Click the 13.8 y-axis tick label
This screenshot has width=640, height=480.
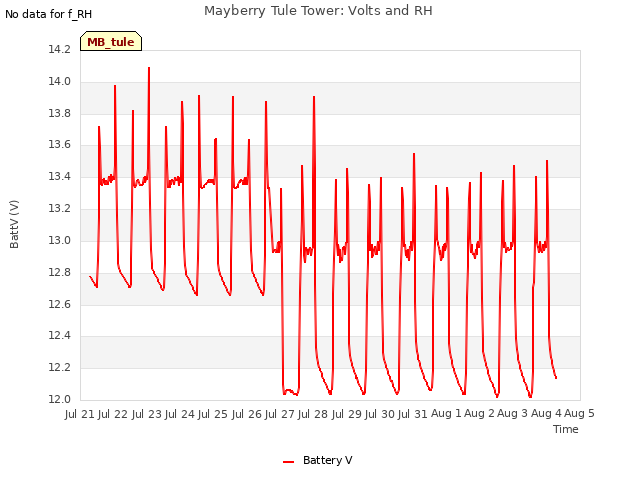(x=59, y=113)
